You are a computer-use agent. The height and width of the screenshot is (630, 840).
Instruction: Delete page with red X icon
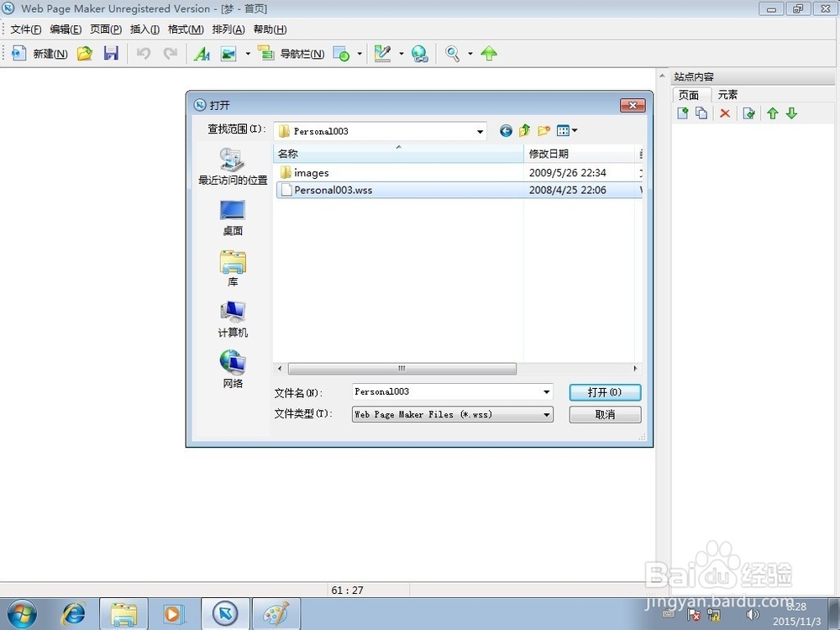pyautogui.click(x=725, y=113)
